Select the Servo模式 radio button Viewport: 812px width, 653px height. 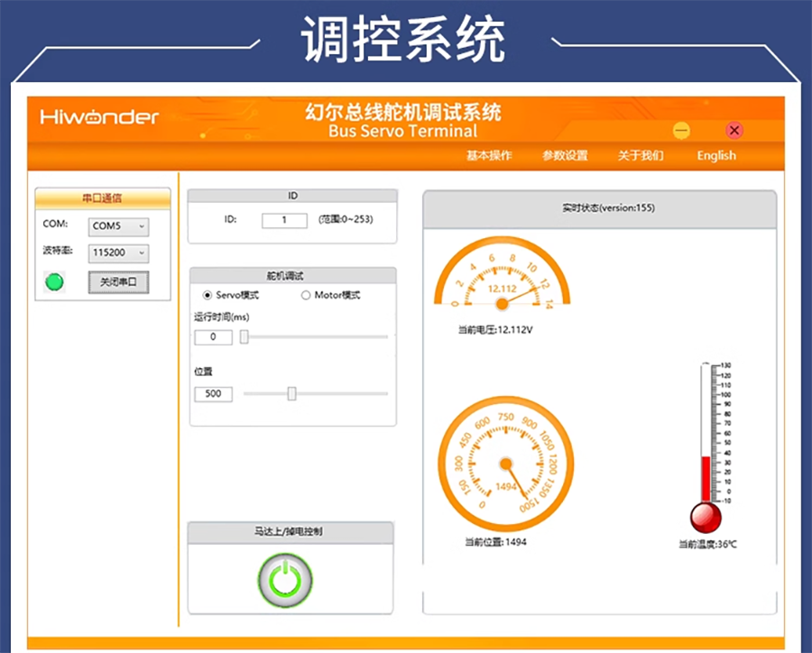208,295
